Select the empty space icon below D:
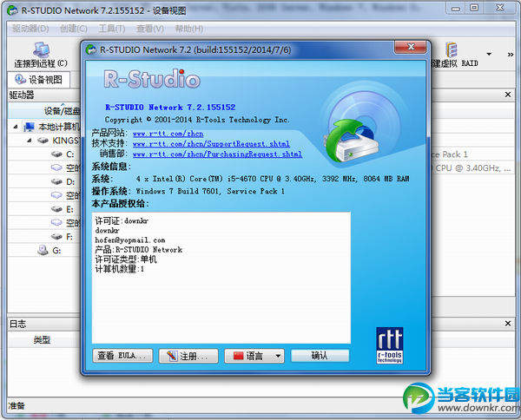This screenshot has height=420, width=521. point(56,195)
